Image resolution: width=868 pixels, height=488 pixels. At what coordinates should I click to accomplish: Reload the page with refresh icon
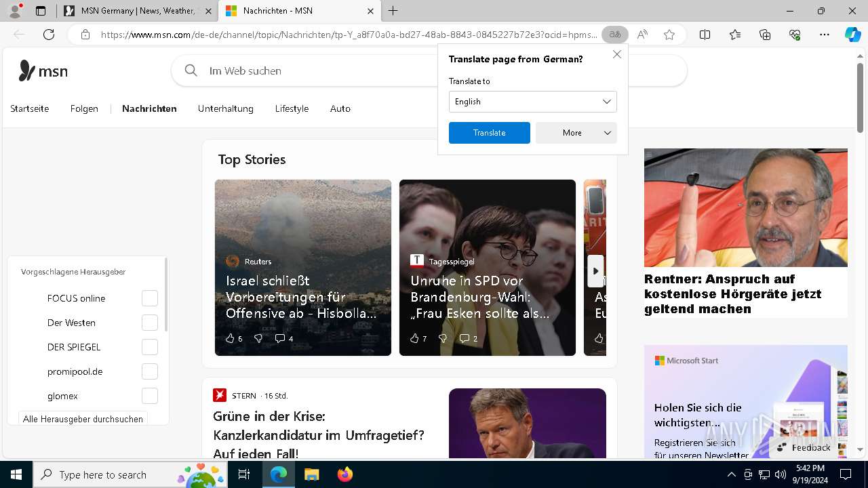click(49, 35)
